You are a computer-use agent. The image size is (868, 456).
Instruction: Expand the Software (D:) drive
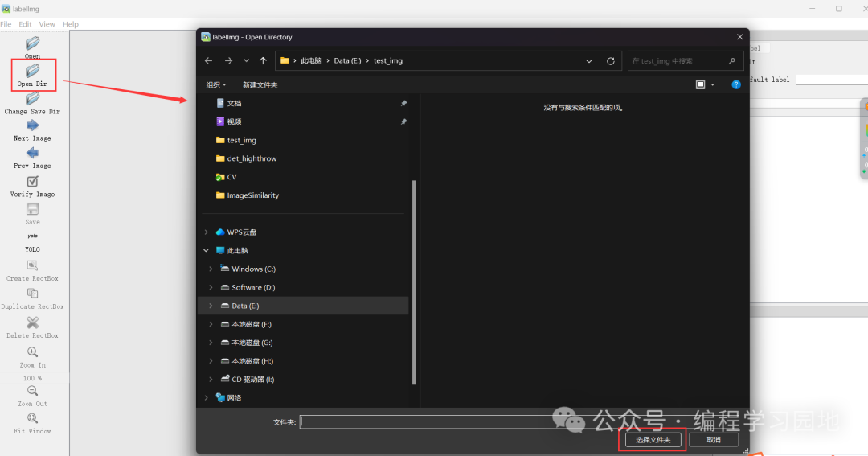tap(211, 287)
